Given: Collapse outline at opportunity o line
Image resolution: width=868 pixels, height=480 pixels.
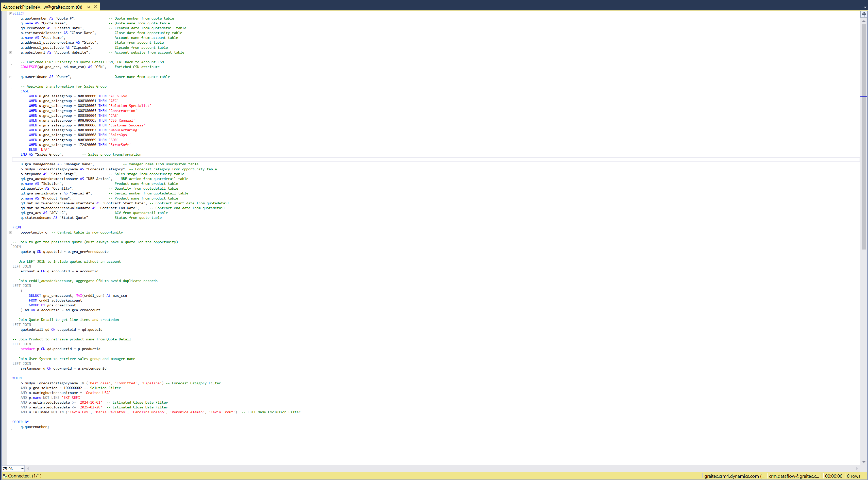Looking at the screenshot, I should coord(11,232).
